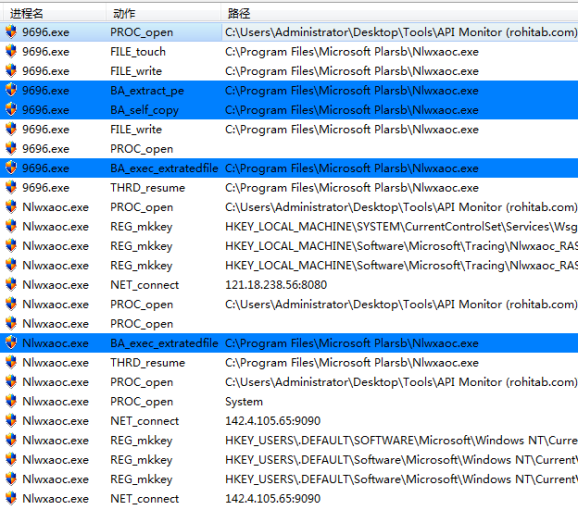
Task: Click NET_connect cell of 121.18.238.56:8080 row
Action: pyautogui.click(x=144, y=285)
